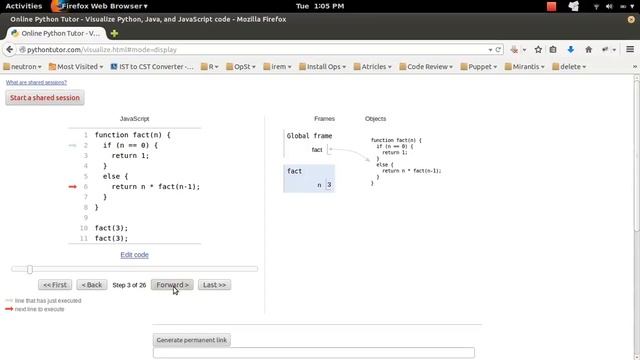Image resolution: width=640 pixels, height=360 pixels.
Task: Select the Online Python Tutor tab
Action: 56,33
